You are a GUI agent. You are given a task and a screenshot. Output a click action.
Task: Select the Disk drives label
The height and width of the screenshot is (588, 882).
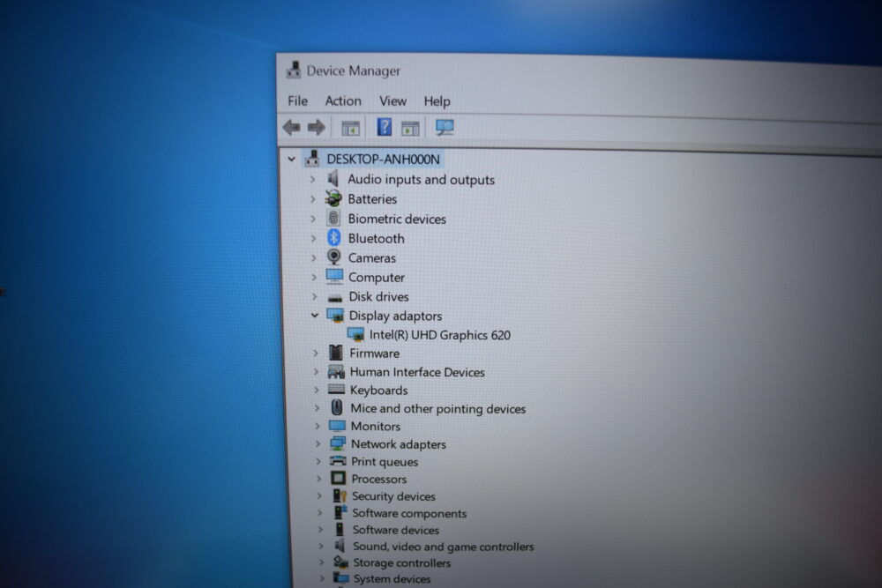click(378, 296)
